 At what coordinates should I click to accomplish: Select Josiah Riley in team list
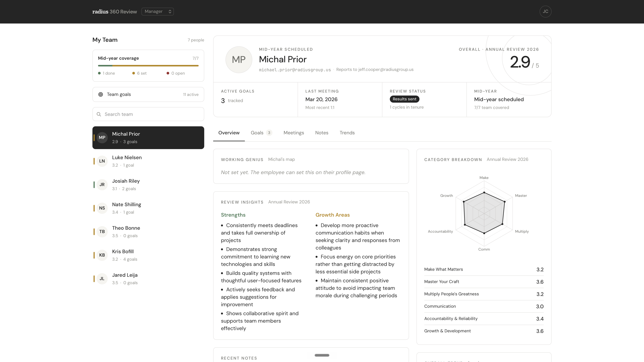[x=148, y=185]
